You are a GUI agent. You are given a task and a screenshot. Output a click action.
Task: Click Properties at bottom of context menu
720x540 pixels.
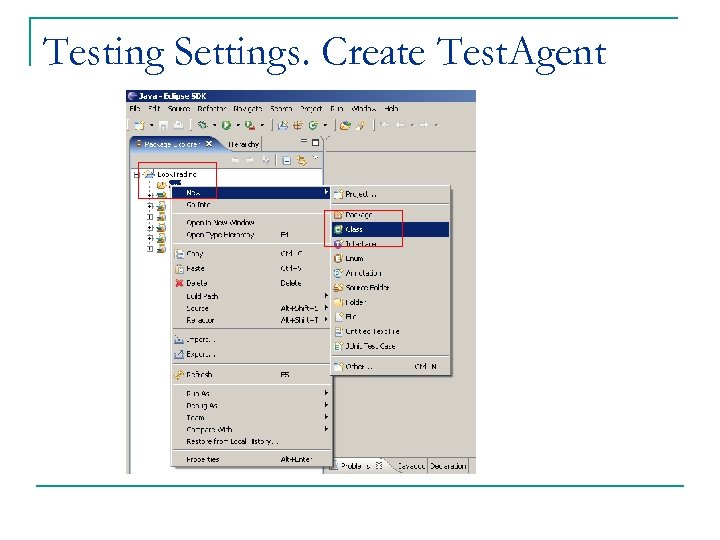click(251, 459)
